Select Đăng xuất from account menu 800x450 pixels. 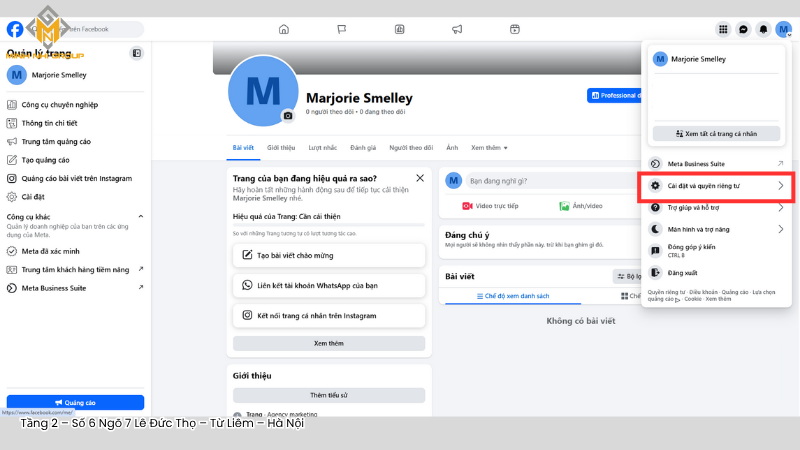pyautogui.click(x=684, y=272)
